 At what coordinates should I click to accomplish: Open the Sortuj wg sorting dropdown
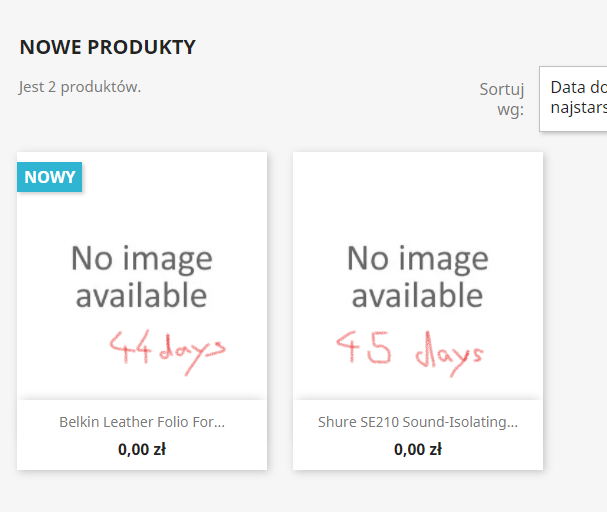click(573, 98)
